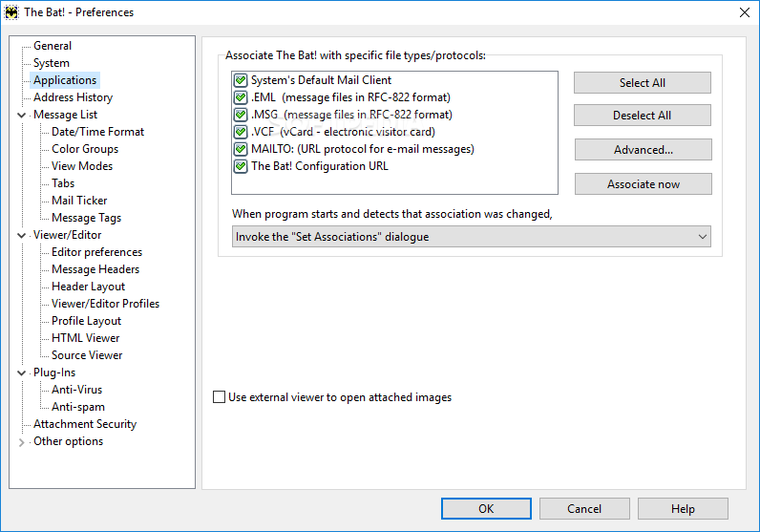This screenshot has height=532, width=760.
Task: Collapse the Viewer/Editor tree node
Action: 21,235
